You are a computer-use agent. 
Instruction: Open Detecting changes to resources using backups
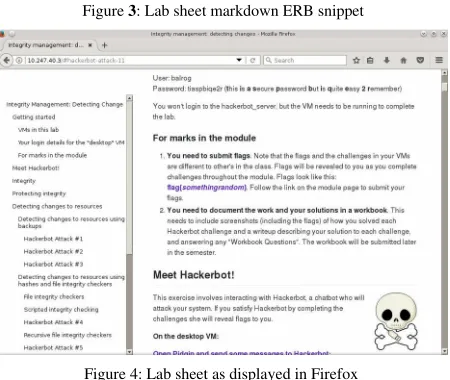click(71, 222)
